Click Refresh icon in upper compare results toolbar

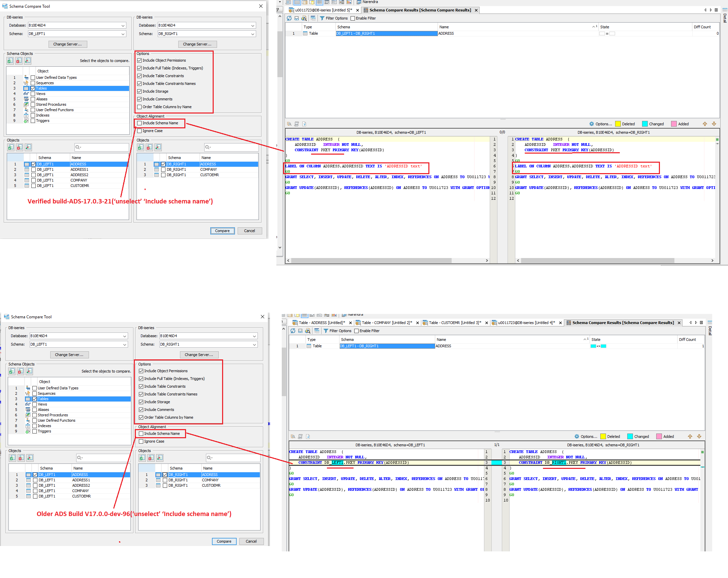(290, 18)
